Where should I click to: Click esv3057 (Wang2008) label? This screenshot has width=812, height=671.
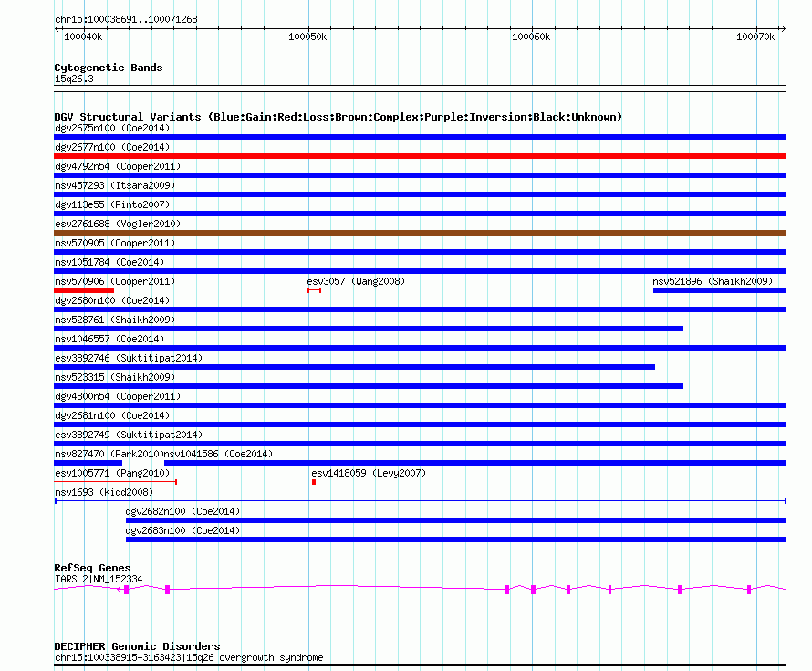tap(356, 281)
